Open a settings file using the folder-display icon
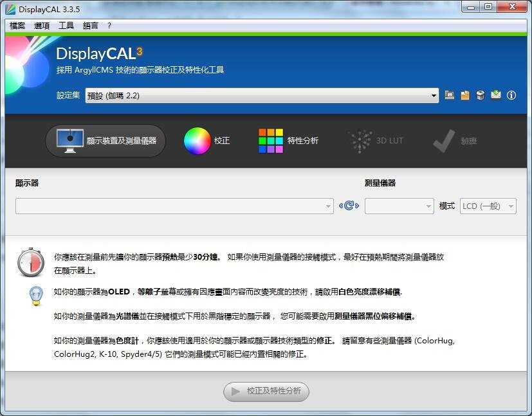 tap(449, 95)
